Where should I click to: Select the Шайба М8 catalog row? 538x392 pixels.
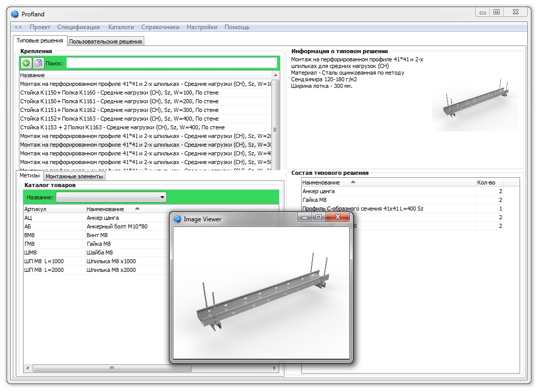(x=97, y=252)
